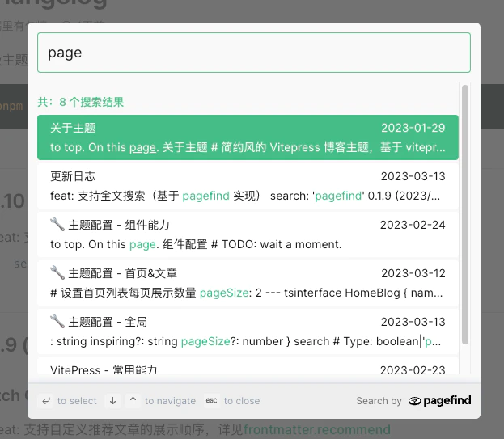
Task: Click the pagefind logo in footer
Action: [439, 401]
